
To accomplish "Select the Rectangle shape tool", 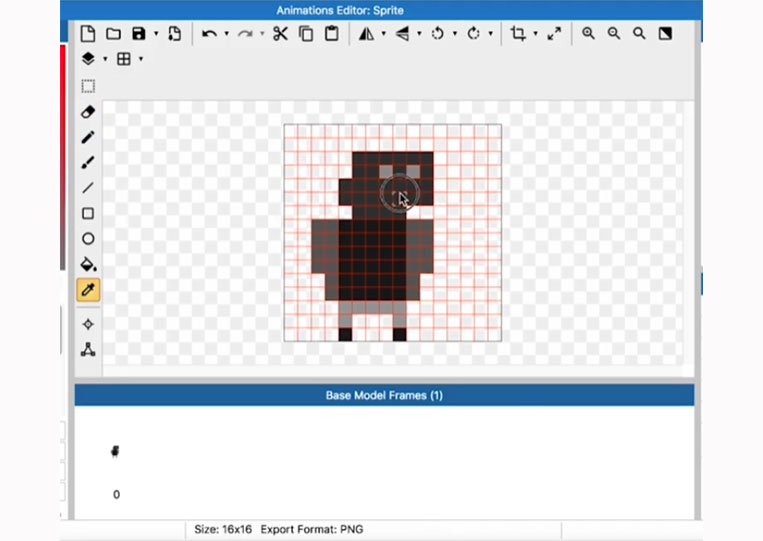I will point(88,214).
